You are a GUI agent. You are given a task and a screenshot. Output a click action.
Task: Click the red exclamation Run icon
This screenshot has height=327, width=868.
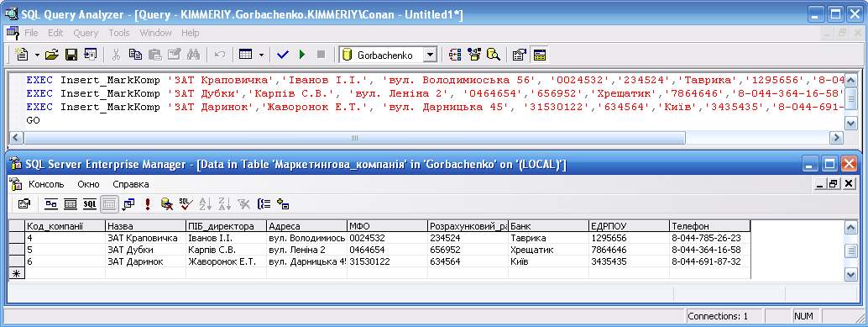147,204
